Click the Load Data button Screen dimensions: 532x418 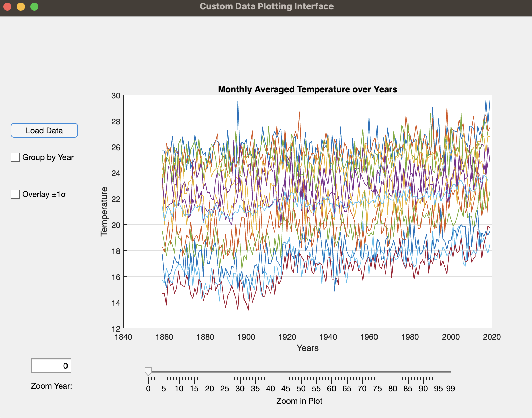click(44, 130)
